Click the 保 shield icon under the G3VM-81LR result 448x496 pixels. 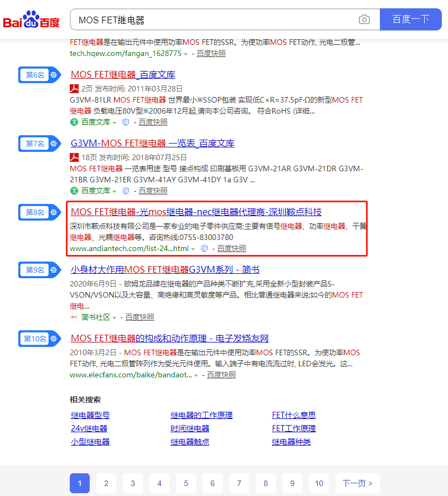coord(126,122)
